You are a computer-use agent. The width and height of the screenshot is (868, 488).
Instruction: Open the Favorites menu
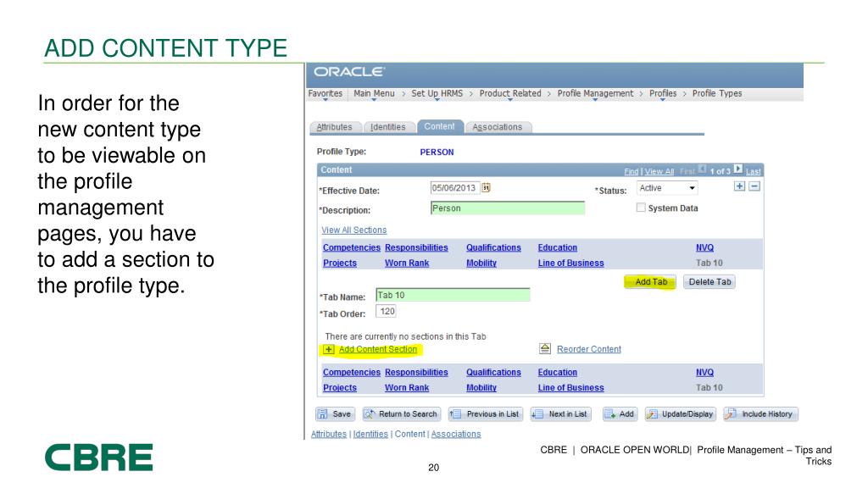pyautogui.click(x=325, y=93)
